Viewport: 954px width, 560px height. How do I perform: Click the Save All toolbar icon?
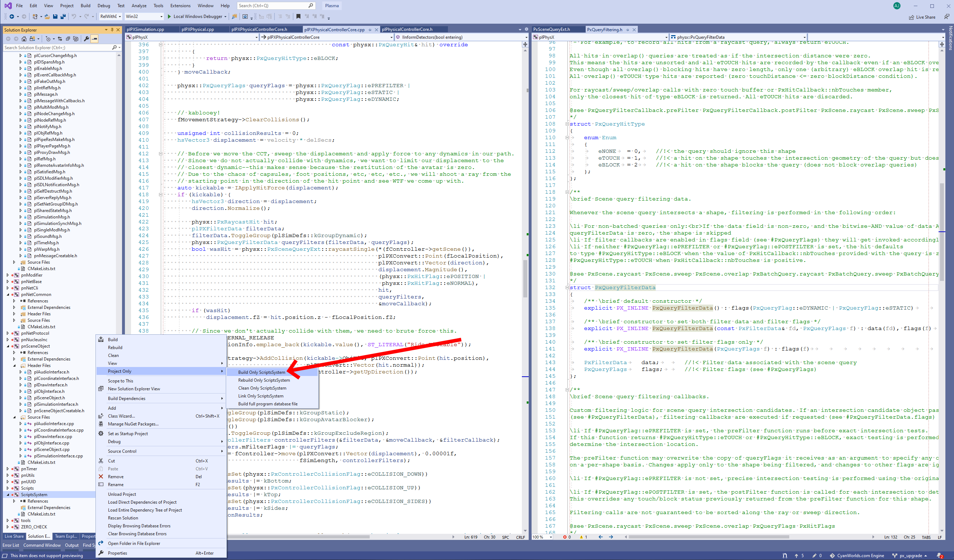63,16
